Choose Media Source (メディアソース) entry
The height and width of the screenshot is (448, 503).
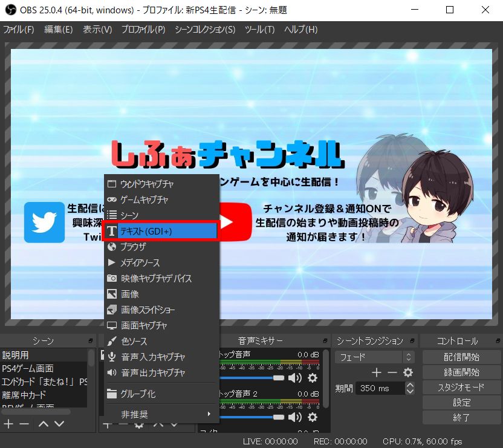point(161,262)
